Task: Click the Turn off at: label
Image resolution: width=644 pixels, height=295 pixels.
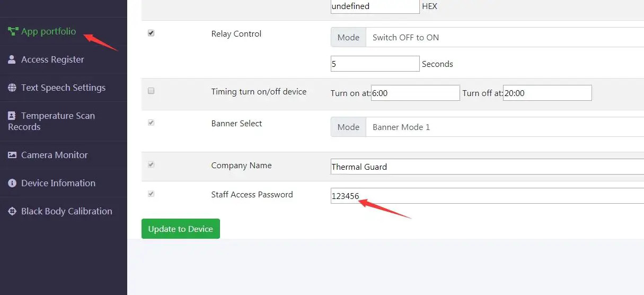Action: [x=482, y=93]
